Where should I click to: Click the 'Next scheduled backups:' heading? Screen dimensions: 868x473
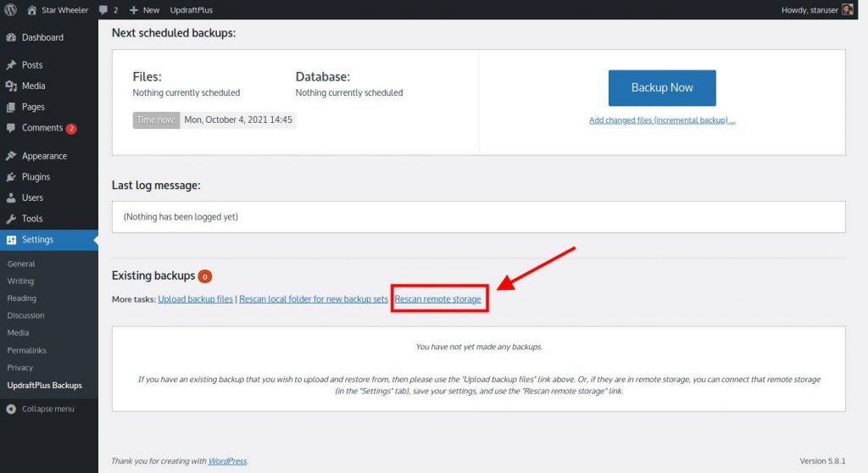(x=174, y=33)
